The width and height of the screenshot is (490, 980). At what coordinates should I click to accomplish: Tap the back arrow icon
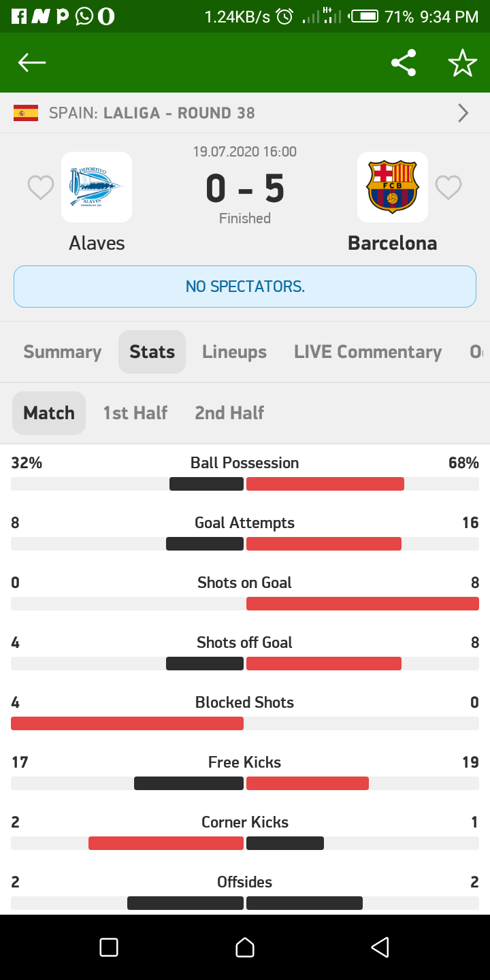[31, 63]
